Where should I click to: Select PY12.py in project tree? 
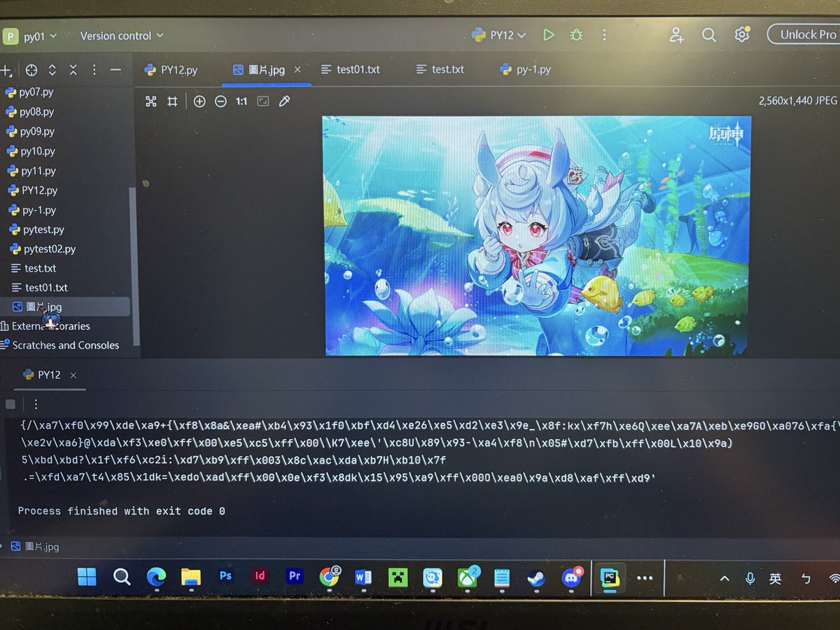32,190
